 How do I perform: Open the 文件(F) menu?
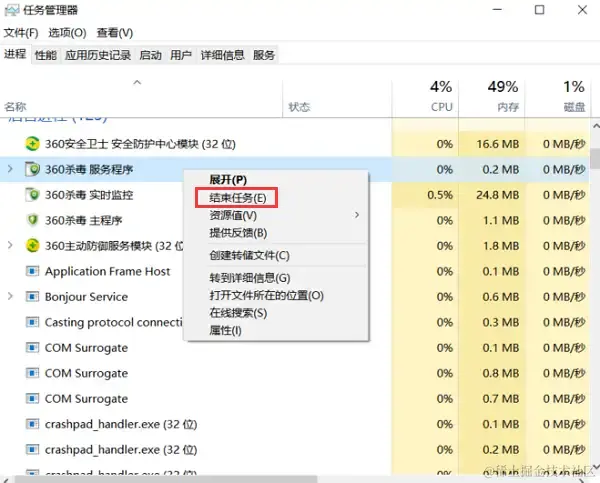21,33
